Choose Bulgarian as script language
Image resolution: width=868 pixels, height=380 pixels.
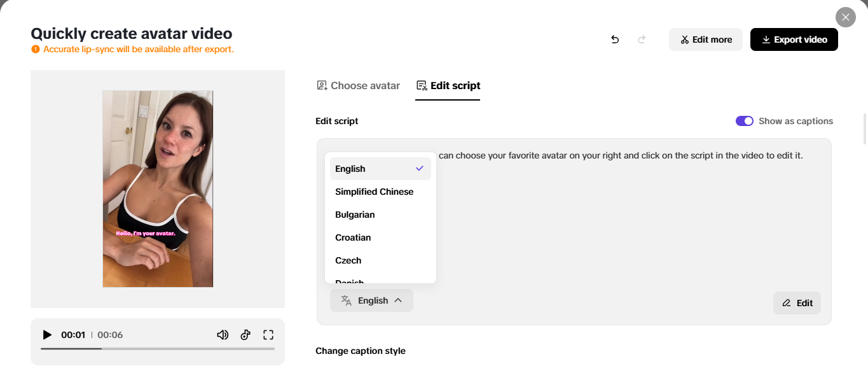click(x=355, y=214)
